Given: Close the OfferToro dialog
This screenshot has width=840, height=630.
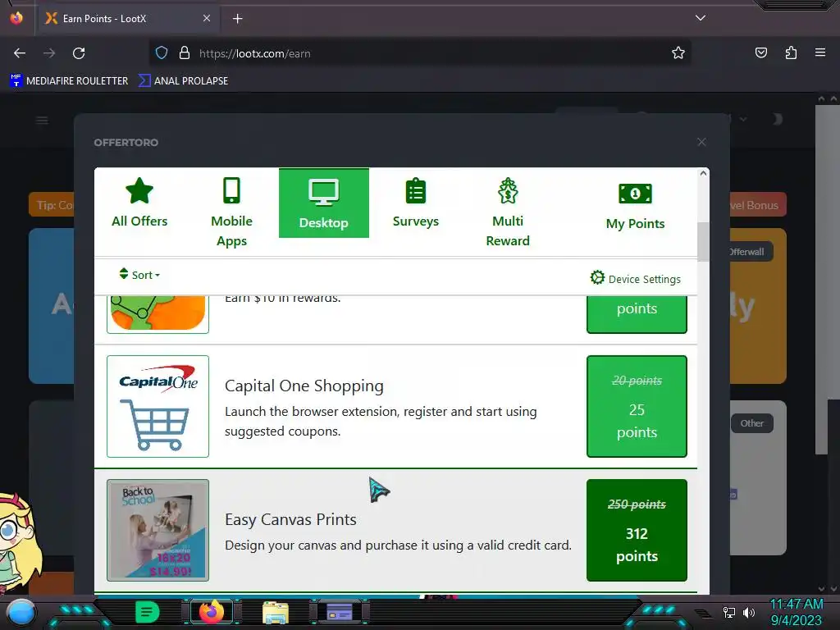Looking at the screenshot, I should point(701,142).
